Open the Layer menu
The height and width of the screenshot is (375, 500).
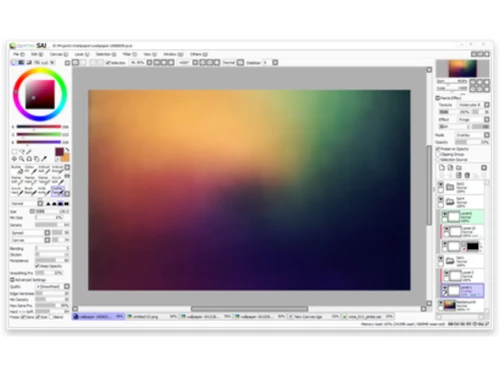click(82, 54)
